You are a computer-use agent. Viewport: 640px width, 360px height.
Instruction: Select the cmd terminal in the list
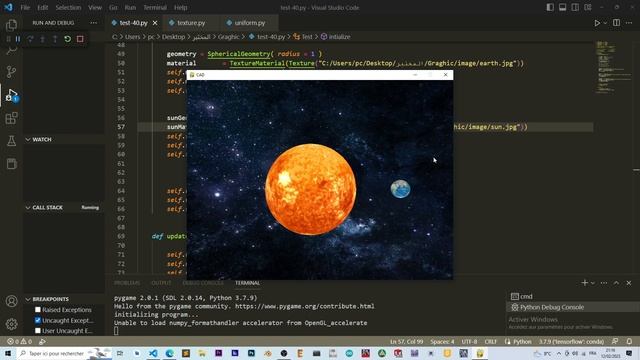[x=573, y=297]
